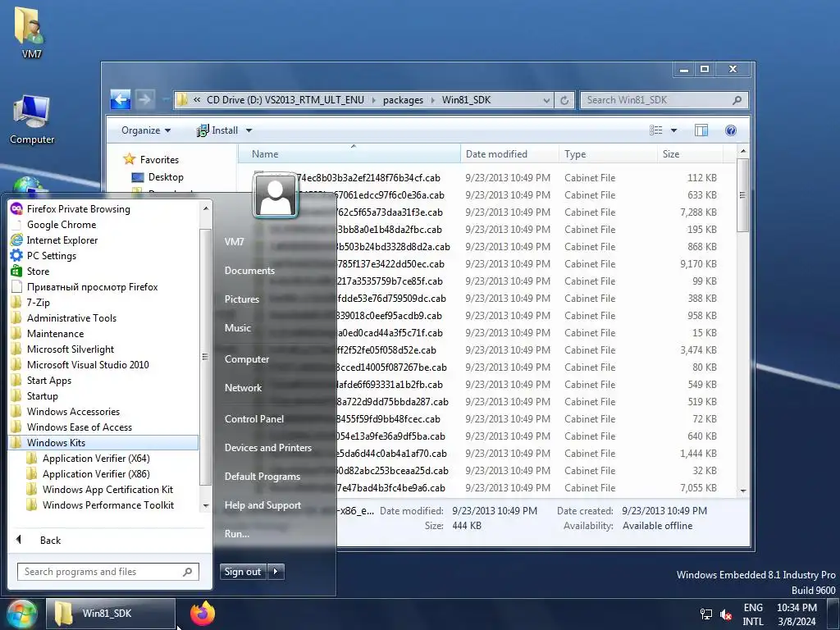Click the network tray icon
Screen dimensions: 840x630
pos(706,614)
